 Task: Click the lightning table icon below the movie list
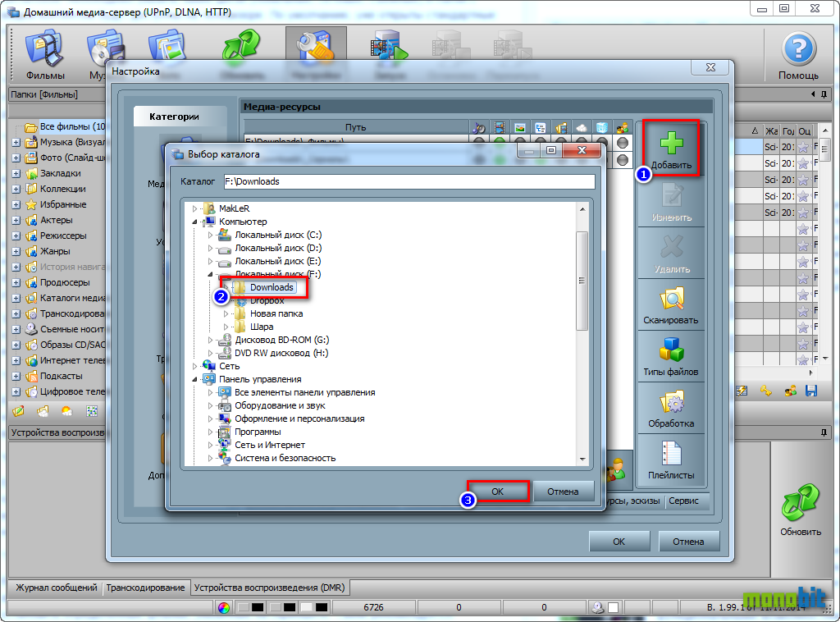pyautogui.click(x=742, y=391)
